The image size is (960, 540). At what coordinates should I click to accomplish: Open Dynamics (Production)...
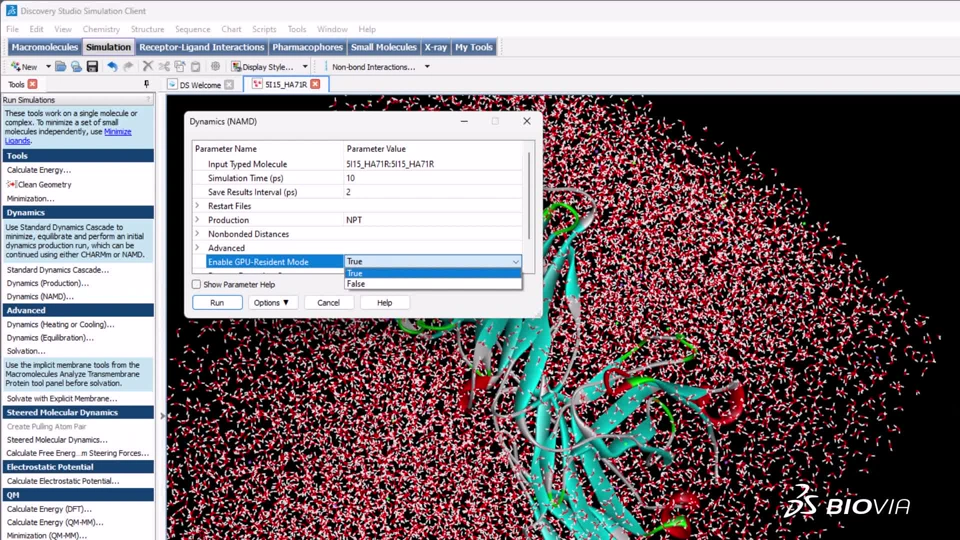point(48,283)
